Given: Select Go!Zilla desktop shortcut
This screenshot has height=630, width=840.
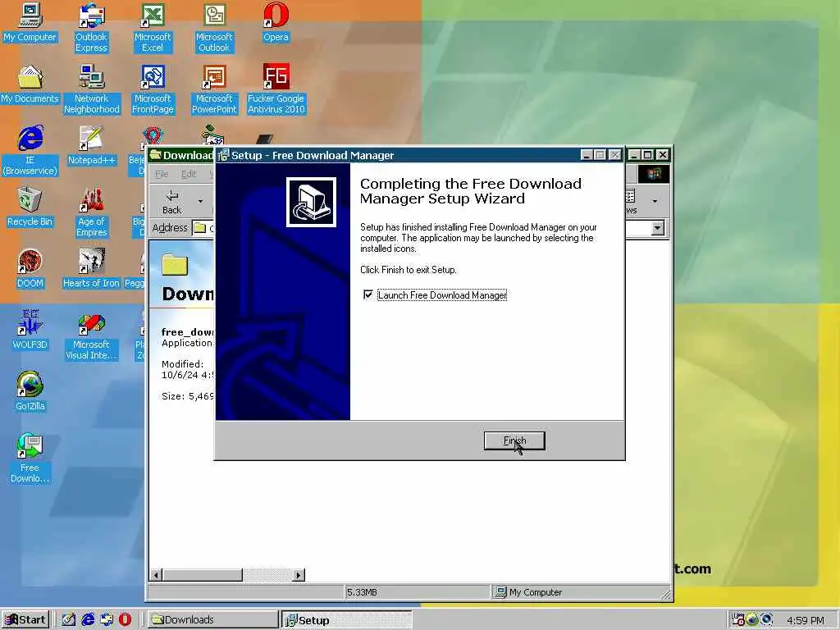Looking at the screenshot, I should click(x=30, y=392).
